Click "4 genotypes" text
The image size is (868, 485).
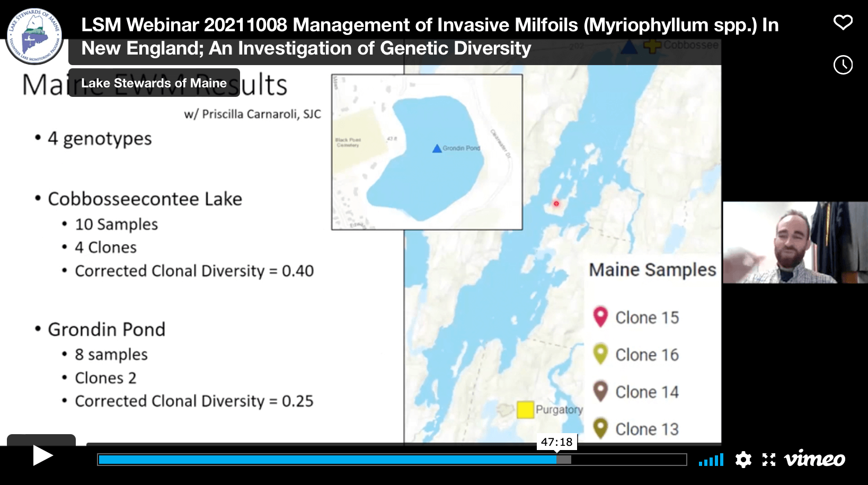coord(100,139)
